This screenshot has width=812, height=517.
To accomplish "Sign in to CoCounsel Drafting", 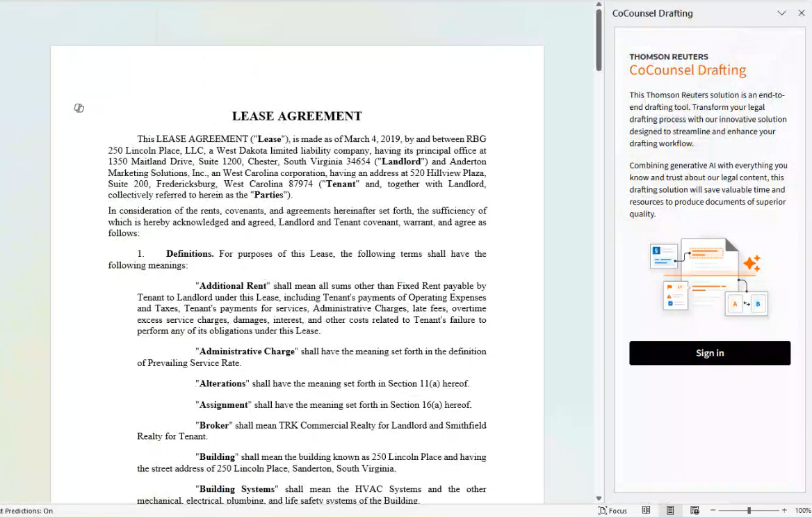I will click(x=710, y=353).
